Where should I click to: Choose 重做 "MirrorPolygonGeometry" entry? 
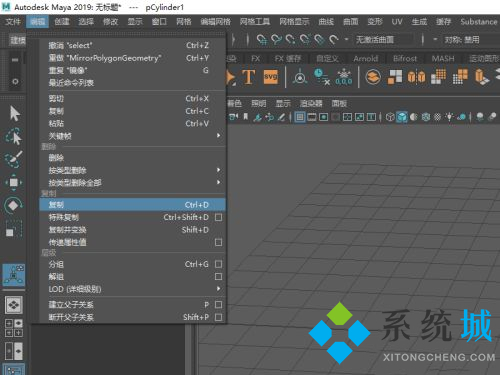pyautogui.click(x=133, y=58)
